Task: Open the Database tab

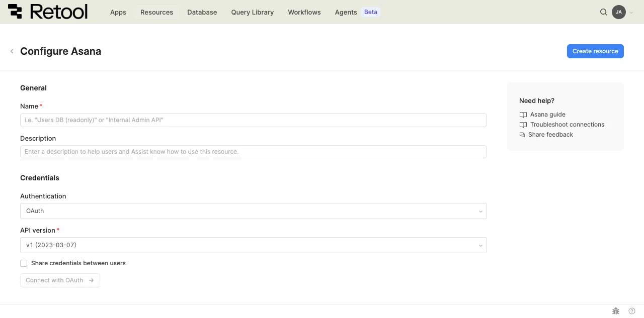Action: point(202,12)
